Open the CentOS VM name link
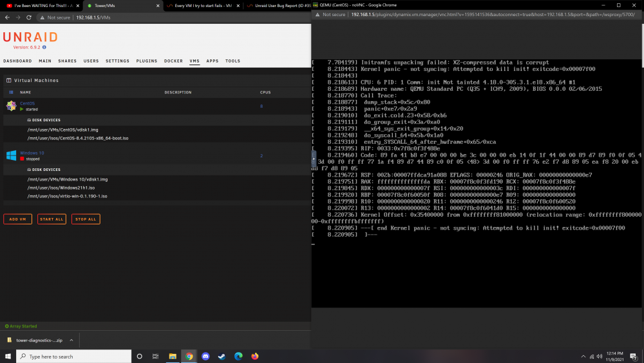Image resolution: width=644 pixels, height=363 pixels. [28, 104]
